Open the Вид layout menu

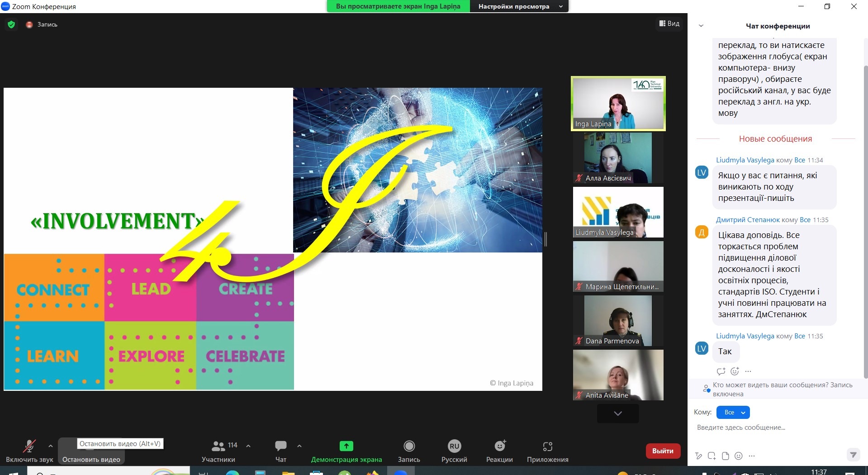point(669,24)
